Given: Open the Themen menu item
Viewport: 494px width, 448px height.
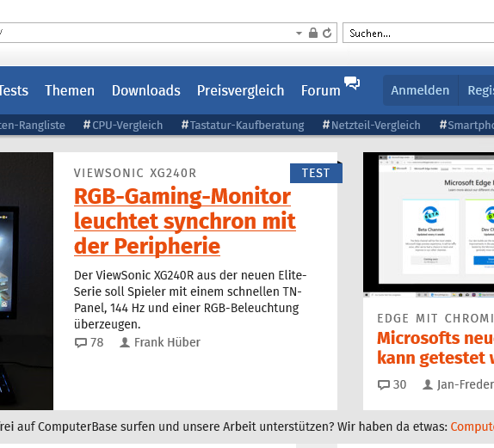Looking at the screenshot, I should click(70, 90).
